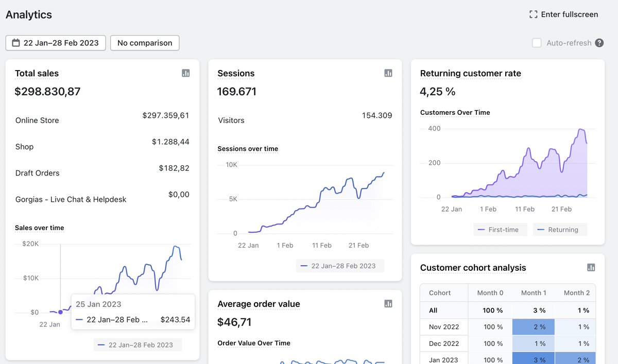618x364 pixels.
Task: Open the No comparison dropdown
Action: click(144, 43)
